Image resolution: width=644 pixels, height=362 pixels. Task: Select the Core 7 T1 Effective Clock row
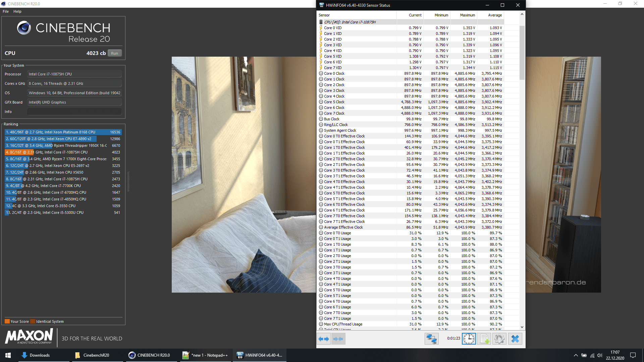[411, 222]
